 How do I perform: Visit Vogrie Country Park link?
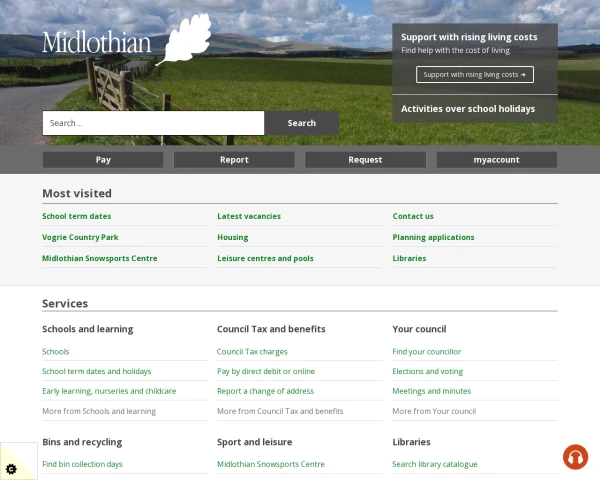click(x=80, y=237)
